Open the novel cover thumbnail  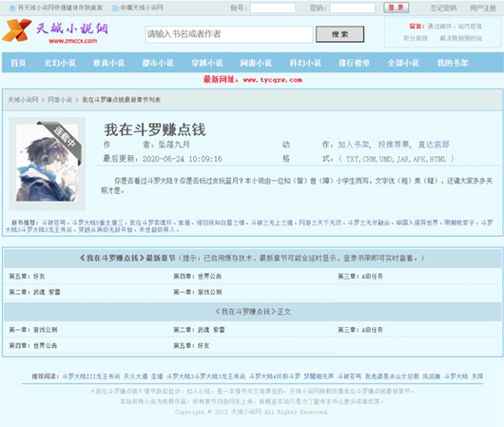(48, 163)
